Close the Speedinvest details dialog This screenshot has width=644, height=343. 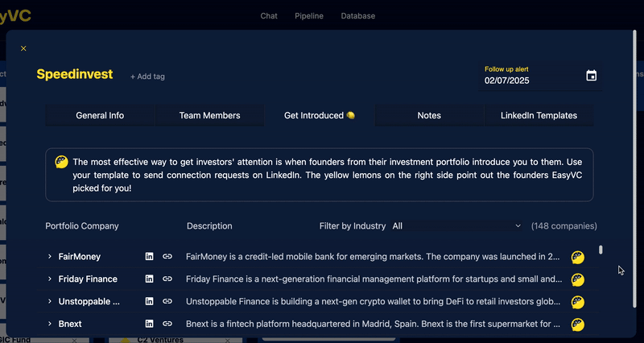(x=23, y=49)
